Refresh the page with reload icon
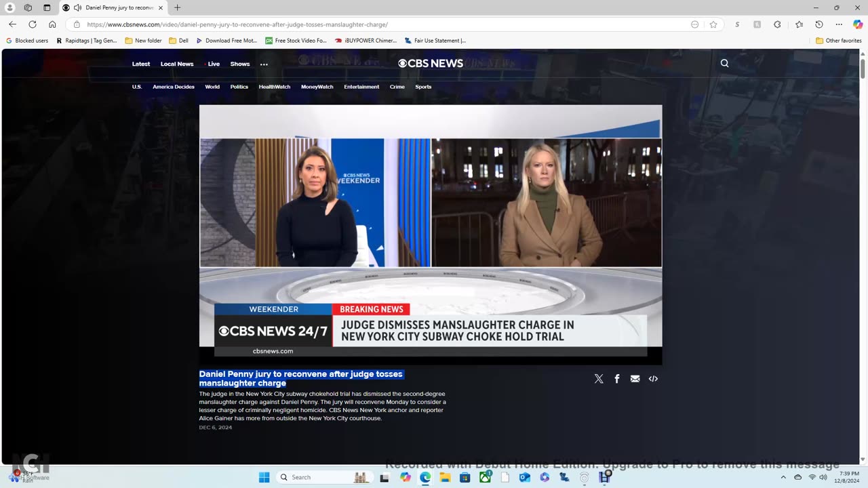This screenshot has height=488, width=868. pos(32,24)
